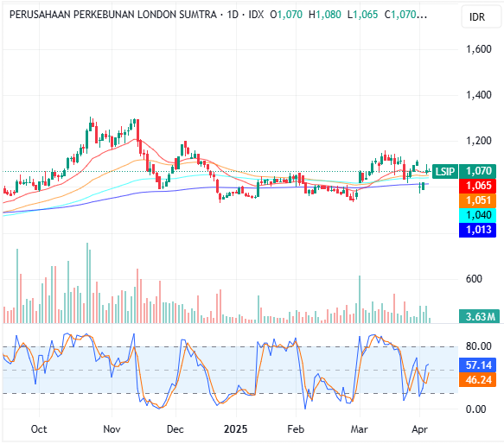Viewport: 504px width, 444px height.
Task: Click the 80.00 stochastic axis label
Action: pos(479,346)
